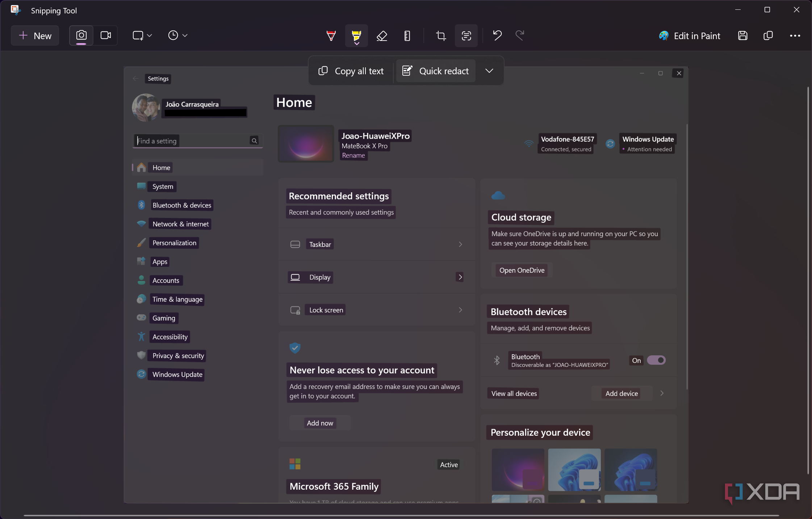Click the Accounts sidebar icon
This screenshot has width=812, height=519.
(x=141, y=280)
